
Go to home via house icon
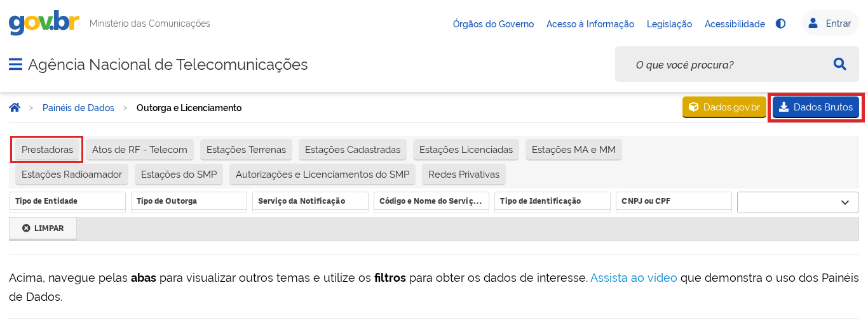tap(15, 107)
